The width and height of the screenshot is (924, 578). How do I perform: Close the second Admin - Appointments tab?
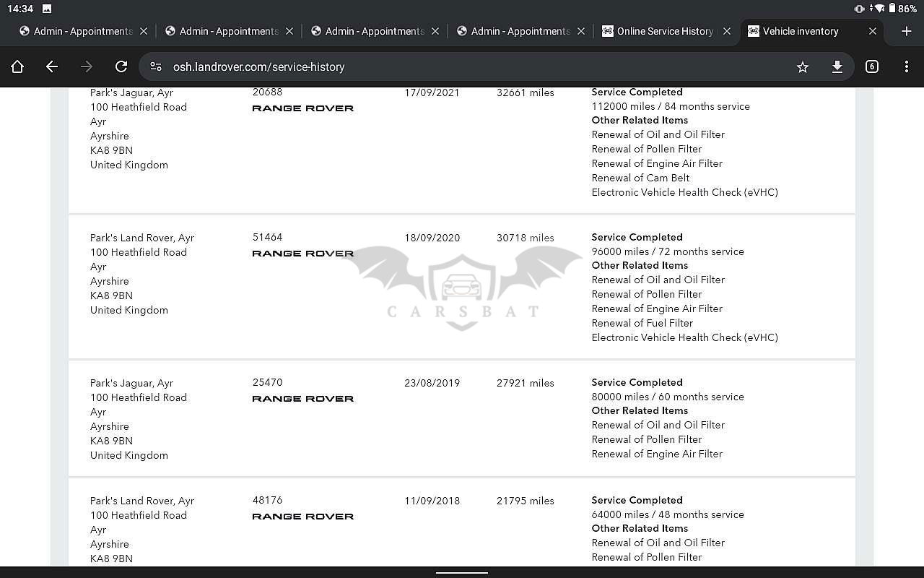[289, 31]
